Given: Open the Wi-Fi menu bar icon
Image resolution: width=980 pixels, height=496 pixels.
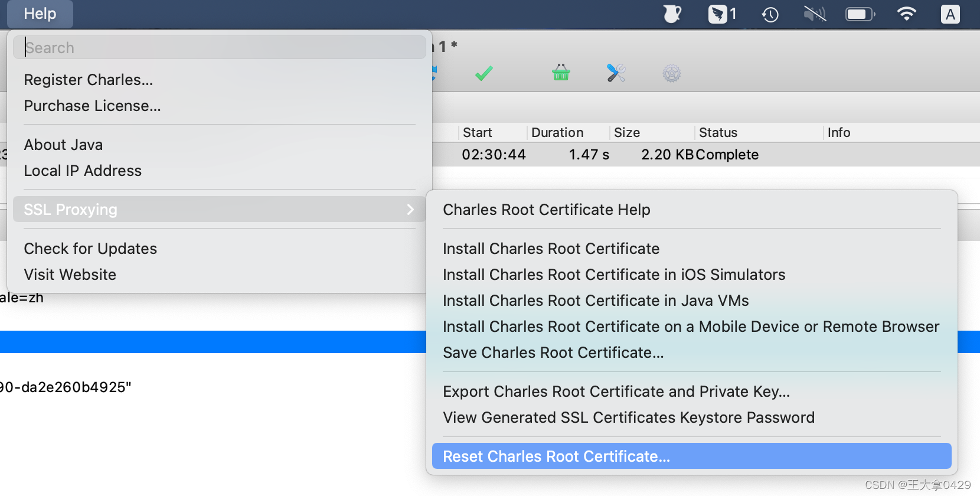Looking at the screenshot, I should [906, 14].
